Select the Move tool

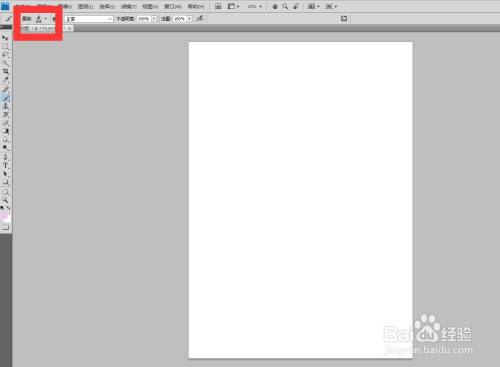[5, 38]
